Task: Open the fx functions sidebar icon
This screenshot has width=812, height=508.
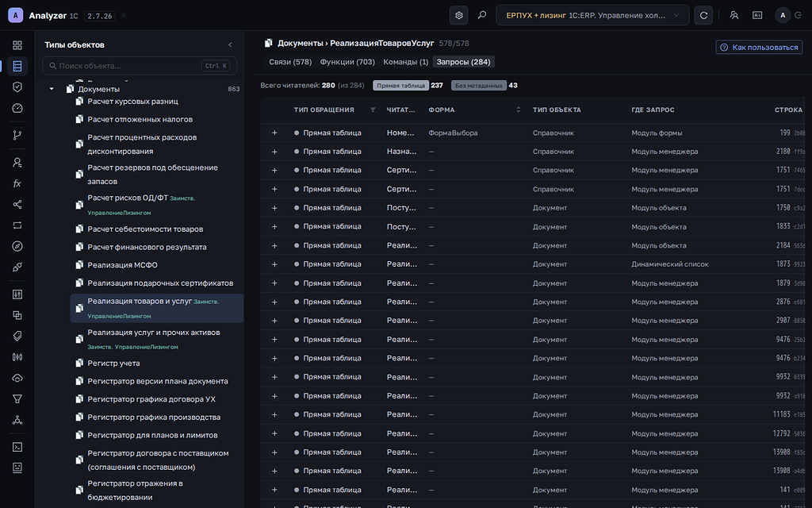Action: [x=17, y=183]
